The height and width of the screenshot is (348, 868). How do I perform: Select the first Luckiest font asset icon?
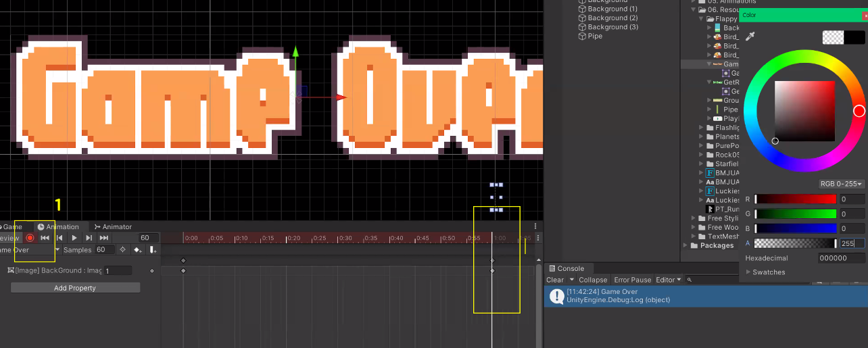(x=710, y=191)
